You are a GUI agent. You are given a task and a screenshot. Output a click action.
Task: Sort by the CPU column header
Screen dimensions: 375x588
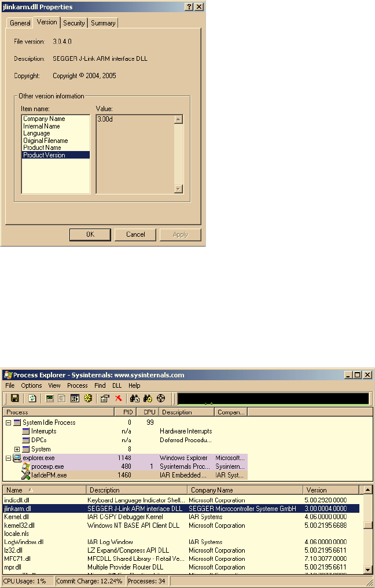(x=148, y=412)
